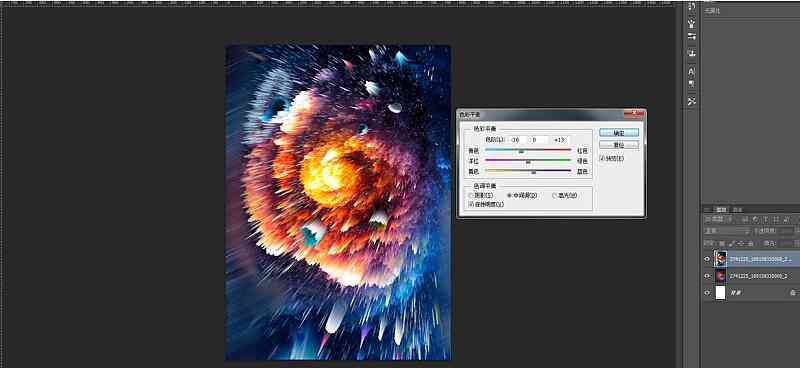Open the Paragraph panel icon in the dock
Image resolution: width=800 pixels, height=368 pixels.
click(x=691, y=84)
